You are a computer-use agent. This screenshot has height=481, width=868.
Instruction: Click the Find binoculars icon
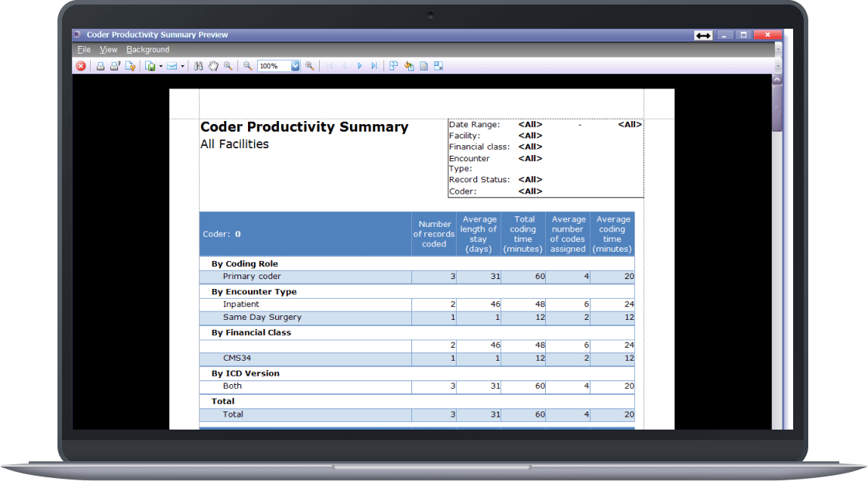(197, 66)
